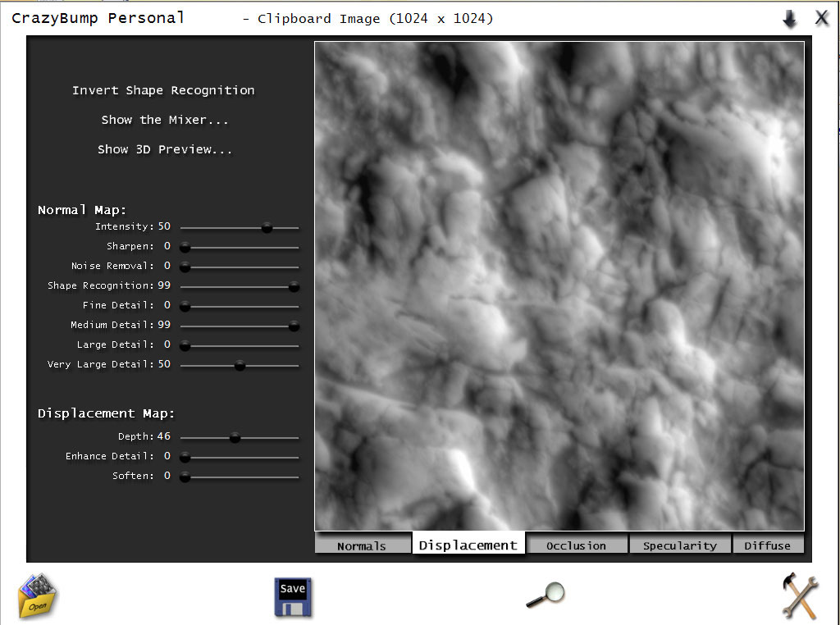The height and width of the screenshot is (625, 840).
Task: Switch to the Normals tab
Action: coord(363,545)
